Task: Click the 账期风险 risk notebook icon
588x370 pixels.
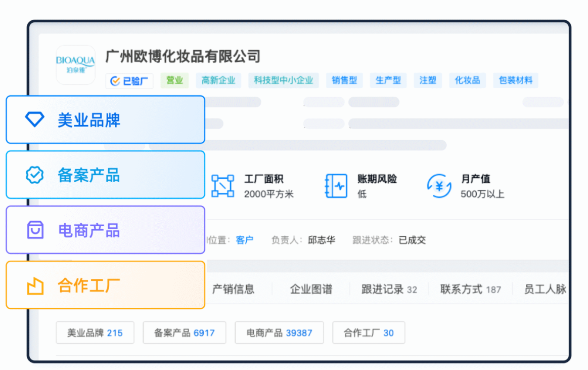Action: [336, 186]
